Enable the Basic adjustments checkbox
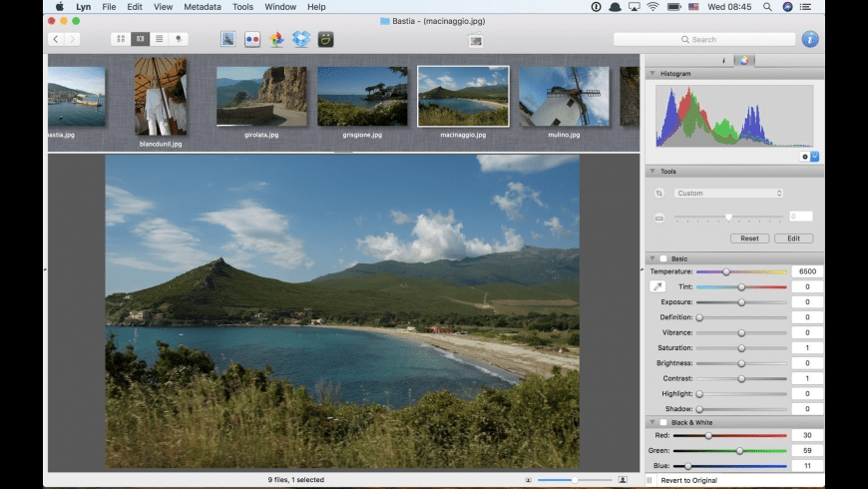868x489 pixels. click(663, 258)
